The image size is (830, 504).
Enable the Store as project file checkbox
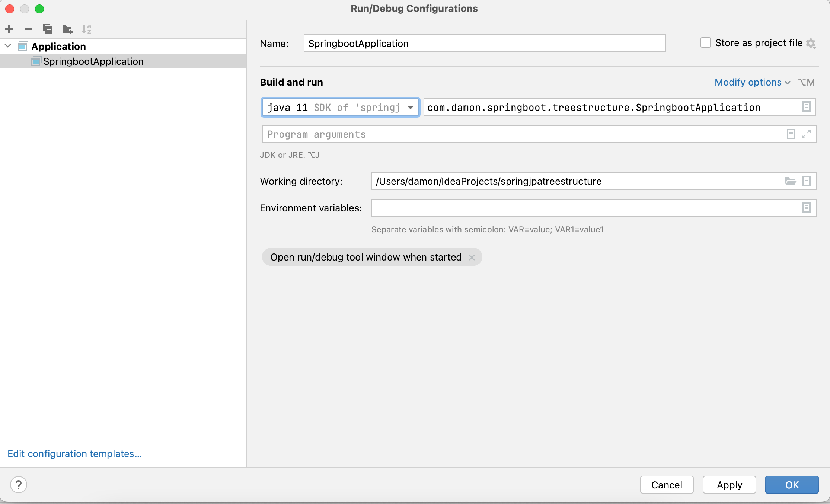(706, 43)
